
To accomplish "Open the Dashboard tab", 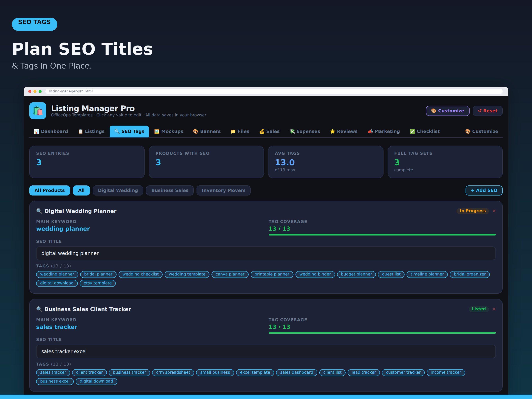I will pyautogui.click(x=51, y=131).
